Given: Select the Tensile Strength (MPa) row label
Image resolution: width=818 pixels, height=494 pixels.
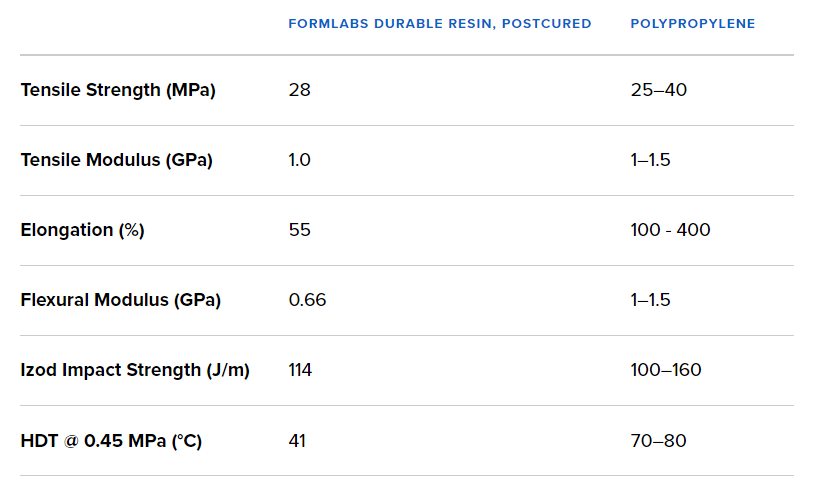Looking at the screenshot, I should [118, 90].
